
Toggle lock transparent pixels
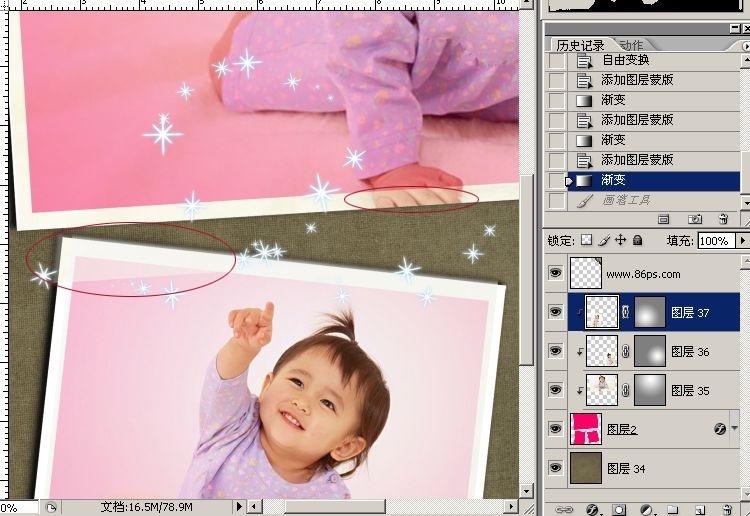(x=586, y=240)
